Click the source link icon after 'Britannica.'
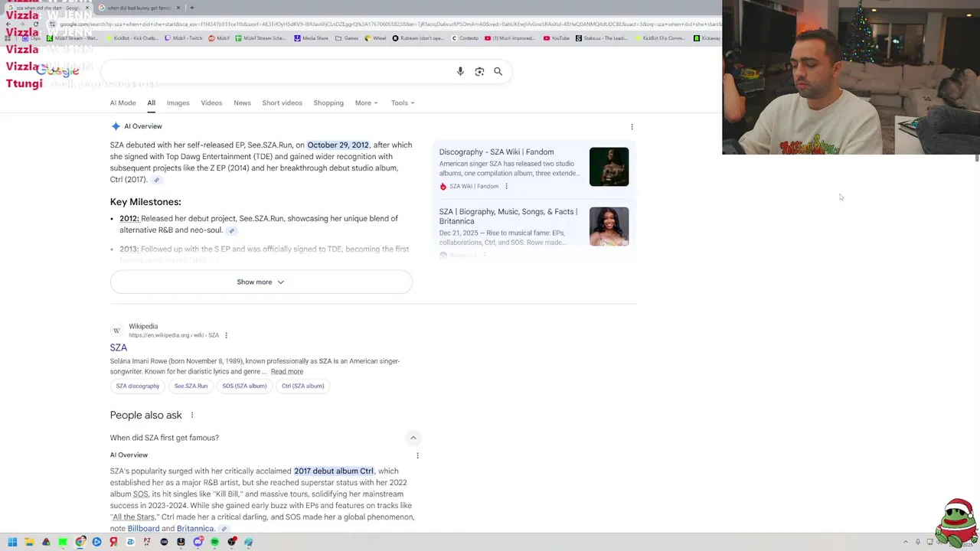The width and height of the screenshot is (980, 551). point(224,529)
